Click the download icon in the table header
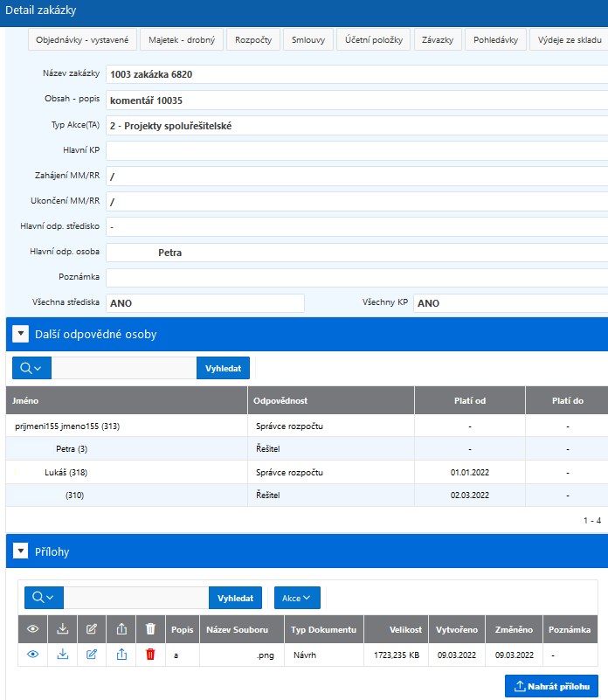 [63, 629]
